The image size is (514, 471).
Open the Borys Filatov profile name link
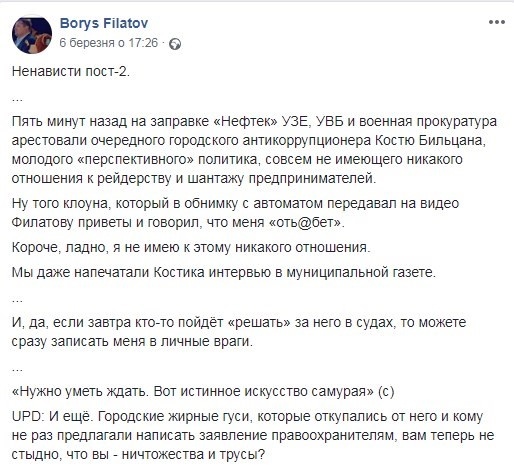tap(104, 23)
